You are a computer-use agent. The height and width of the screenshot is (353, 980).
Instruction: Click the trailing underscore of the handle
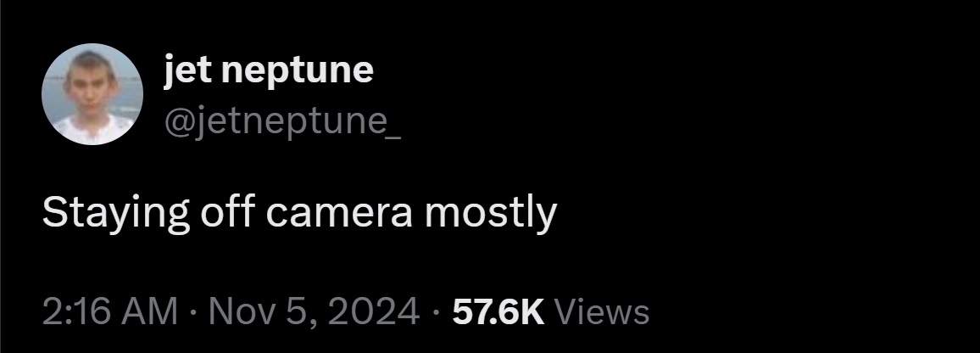pyautogui.click(x=392, y=136)
